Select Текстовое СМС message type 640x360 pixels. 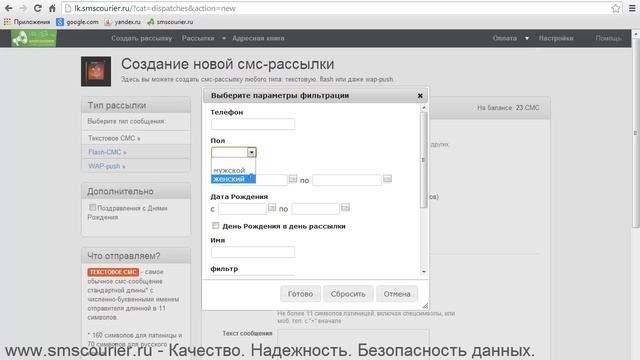pos(114,138)
